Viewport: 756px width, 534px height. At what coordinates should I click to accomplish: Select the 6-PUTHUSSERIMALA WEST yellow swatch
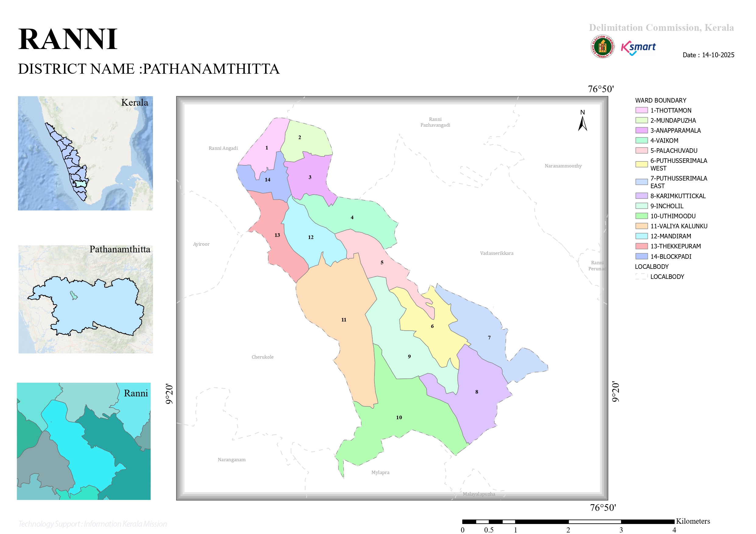pyautogui.click(x=641, y=164)
